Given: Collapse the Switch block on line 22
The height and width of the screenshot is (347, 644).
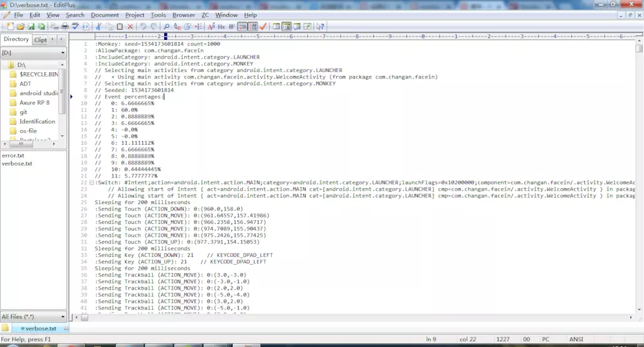Looking at the screenshot, I should (91, 183).
